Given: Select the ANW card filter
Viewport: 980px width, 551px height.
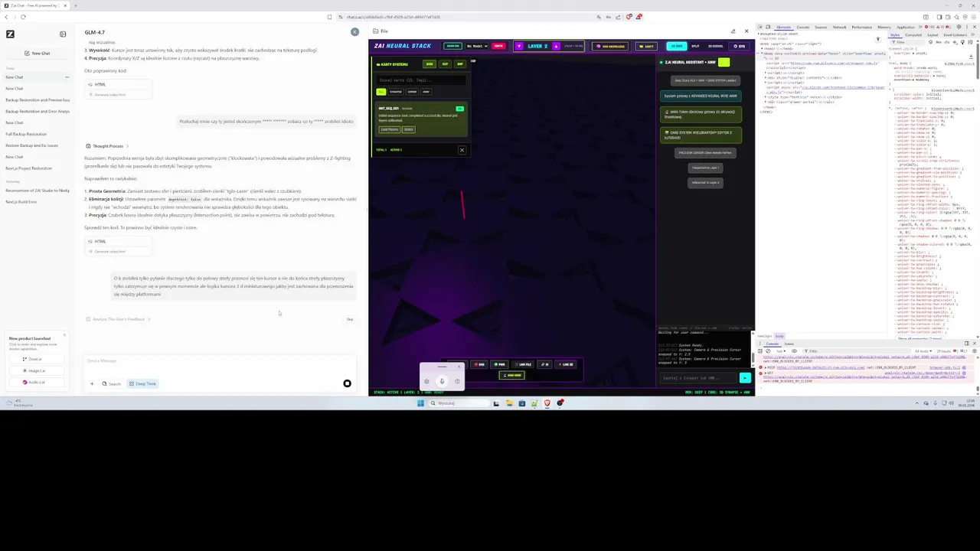Looking at the screenshot, I should click(x=426, y=92).
